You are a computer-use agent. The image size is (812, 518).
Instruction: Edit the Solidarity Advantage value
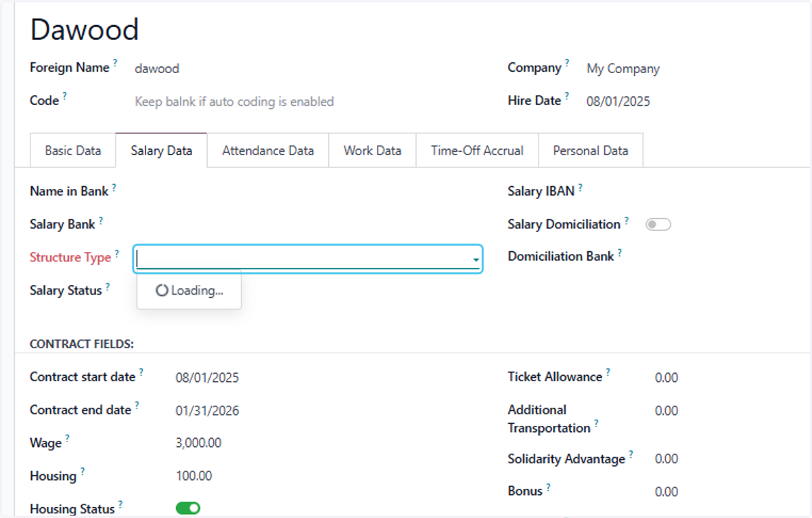point(667,459)
